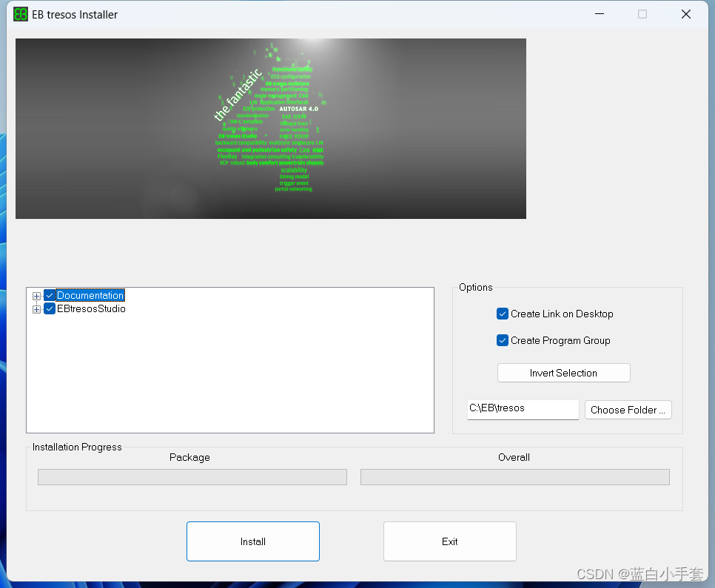Image resolution: width=715 pixels, height=588 pixels.
Task: Click the Exit button
Action: [449, 541]
